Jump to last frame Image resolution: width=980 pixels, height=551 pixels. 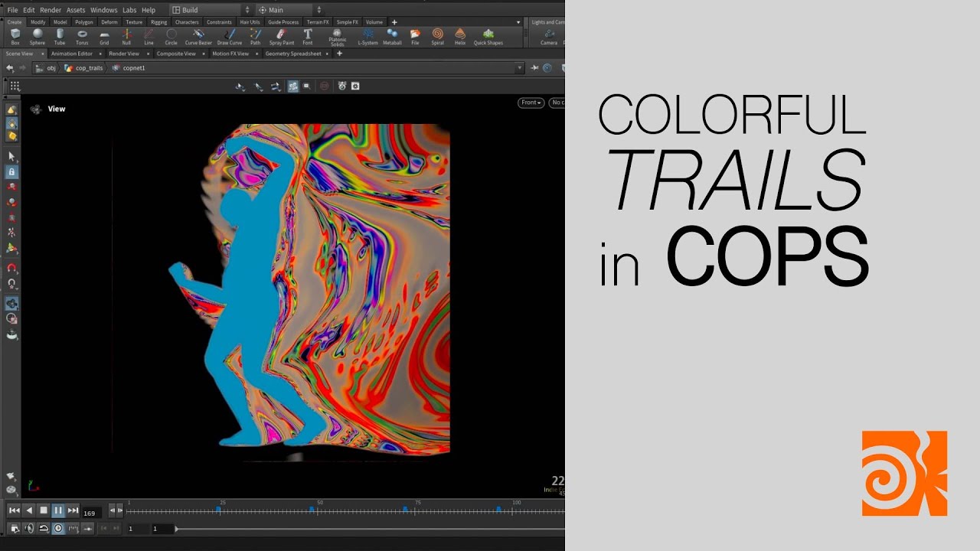pyautogui.click(x=73, y=510)
